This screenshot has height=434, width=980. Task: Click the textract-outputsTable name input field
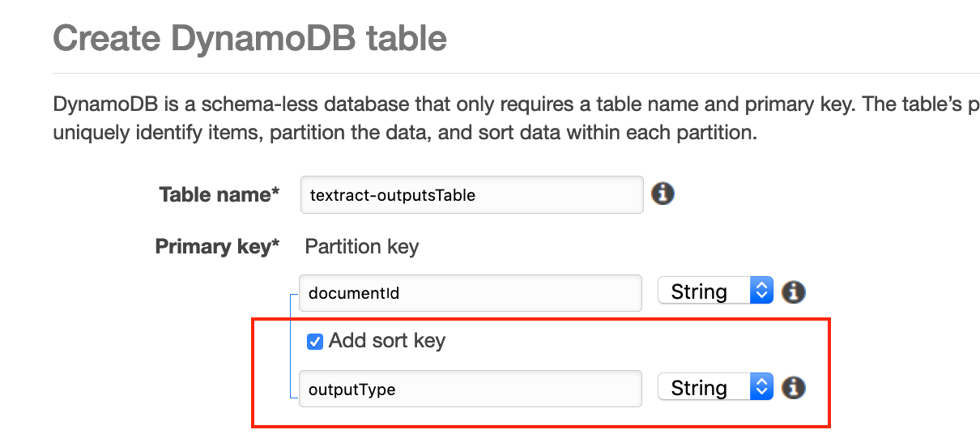pos(471,195)
